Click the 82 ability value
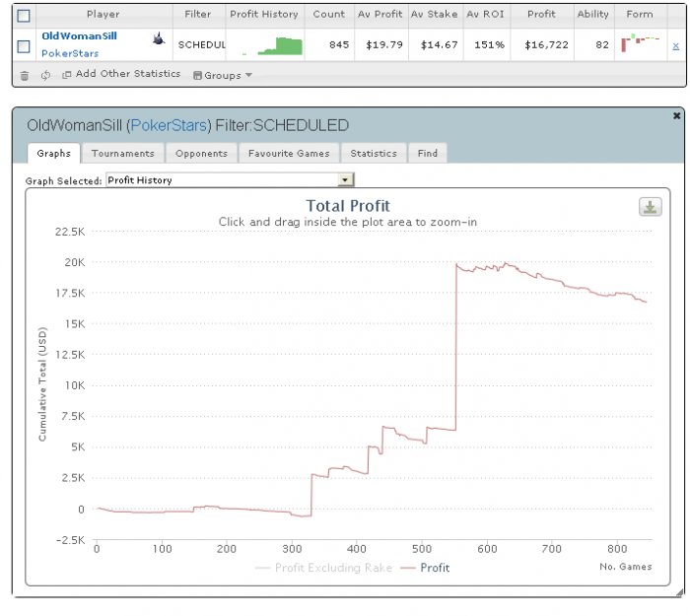Viewport: 690px width, 616px height. [602, 45]
